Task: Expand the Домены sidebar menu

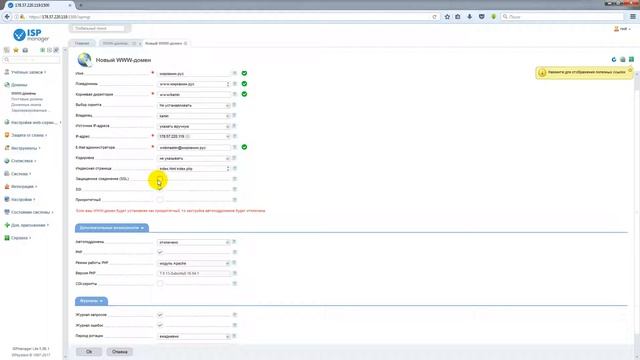Action: [19, 85]
